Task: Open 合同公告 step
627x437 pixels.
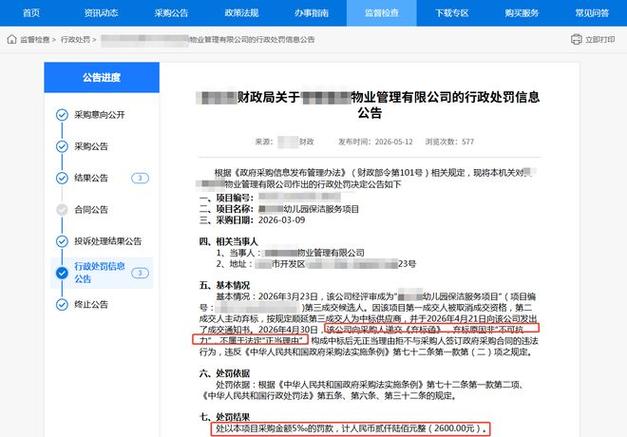Action: (91, 210)
